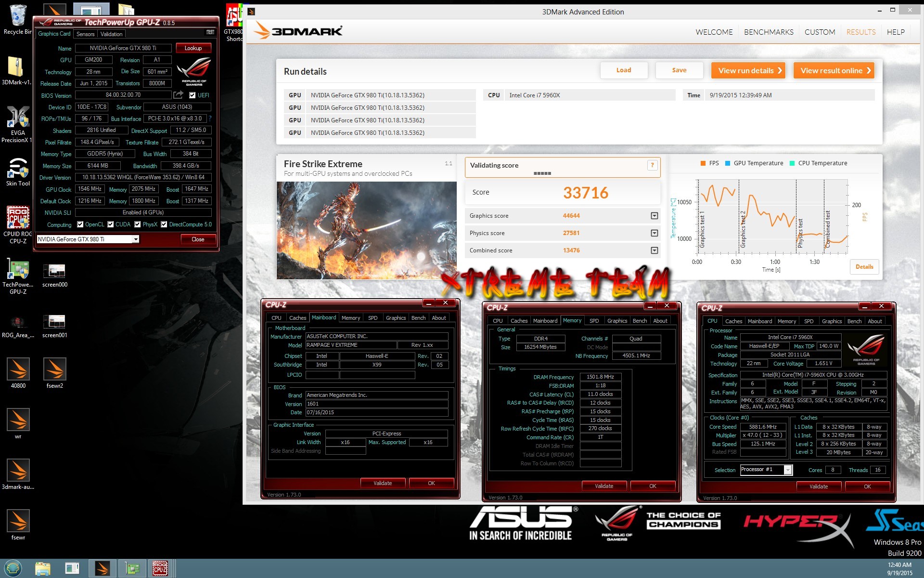Image resolution: width=924 pixels, height=578 pixels.
Task: Open the wr 3DMark result file
Action: point(18,424)
